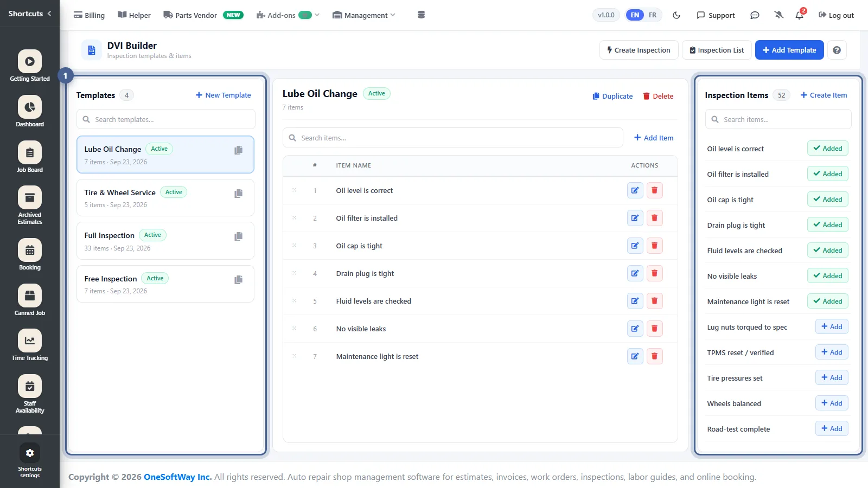Toggle the Add-ons switch
The image size is (868, 488).
click(305, 15)
